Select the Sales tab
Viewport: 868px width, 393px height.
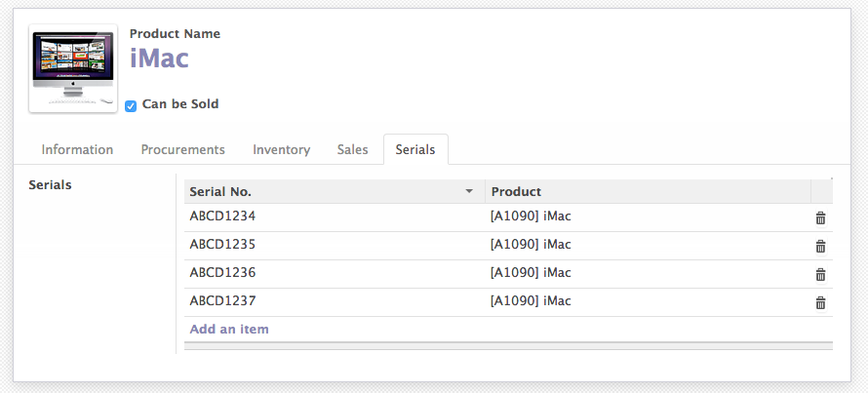click(353, 149)
